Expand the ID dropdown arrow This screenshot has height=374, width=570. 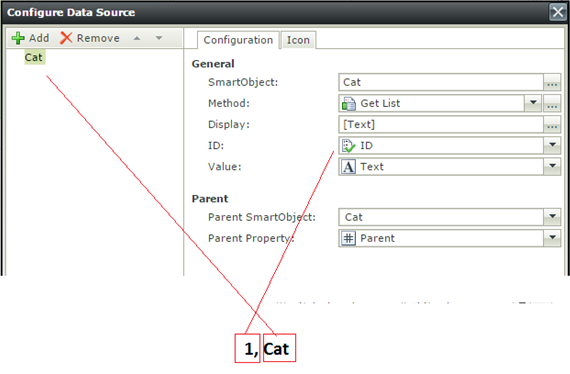click(552, 145)
